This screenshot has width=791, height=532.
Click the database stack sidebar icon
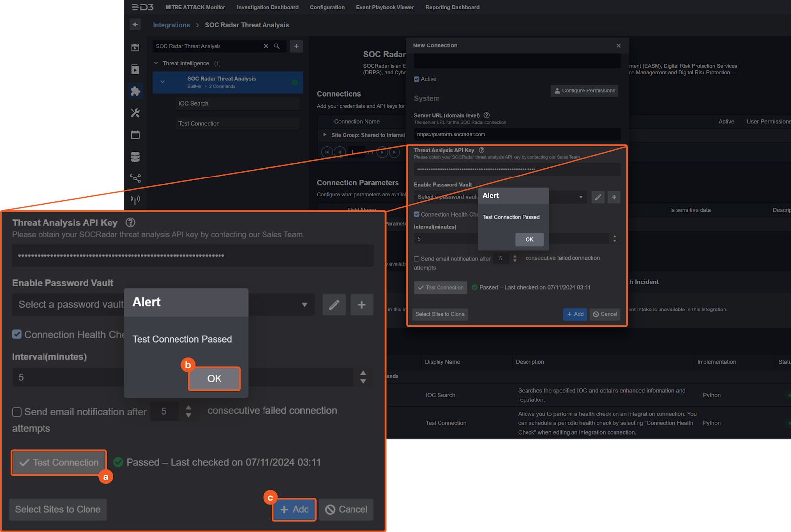pos(135,157)
